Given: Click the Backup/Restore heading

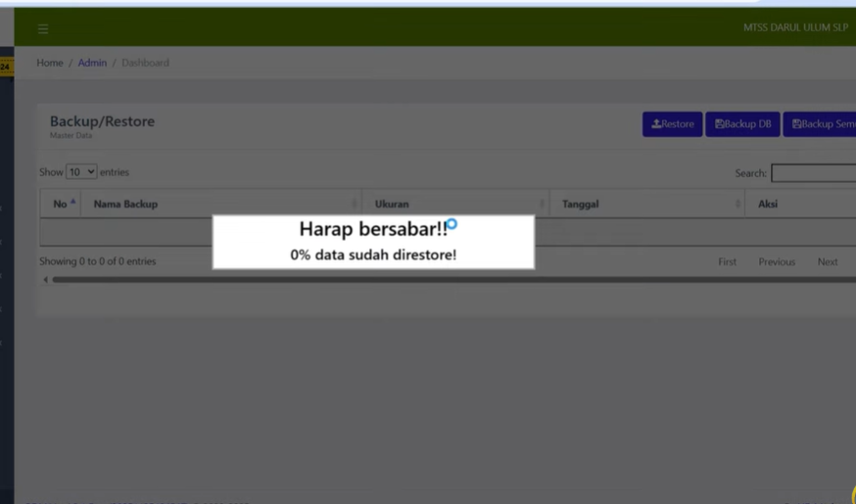Looking at the screenshot, I should [102, 121].
